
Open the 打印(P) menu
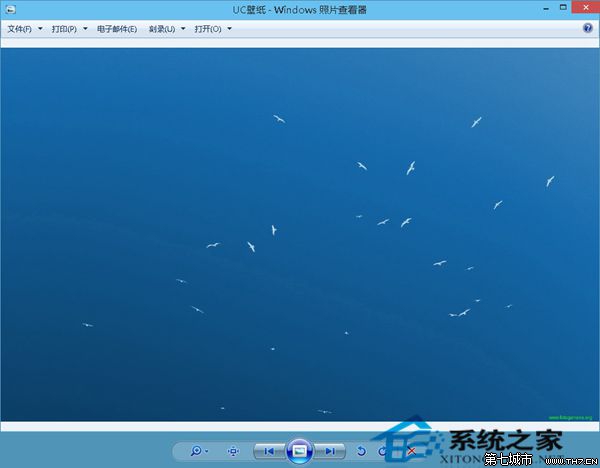[64, 29]
